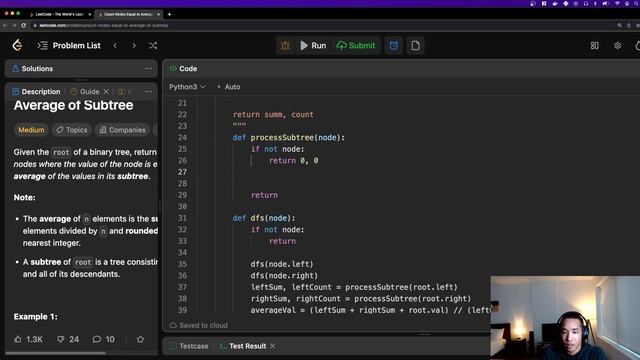Open Solutions panel more options ellipsis
640x360 pixels.
[148, 69]
